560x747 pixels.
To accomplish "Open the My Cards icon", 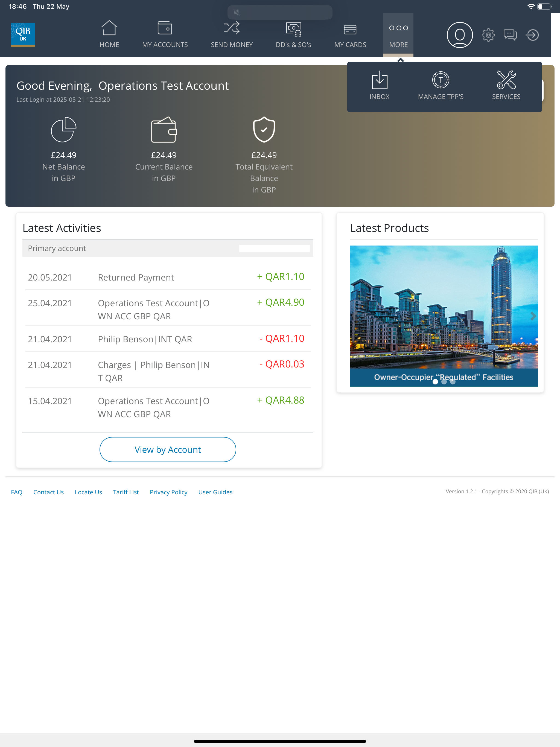I will [x=350, y=30].
